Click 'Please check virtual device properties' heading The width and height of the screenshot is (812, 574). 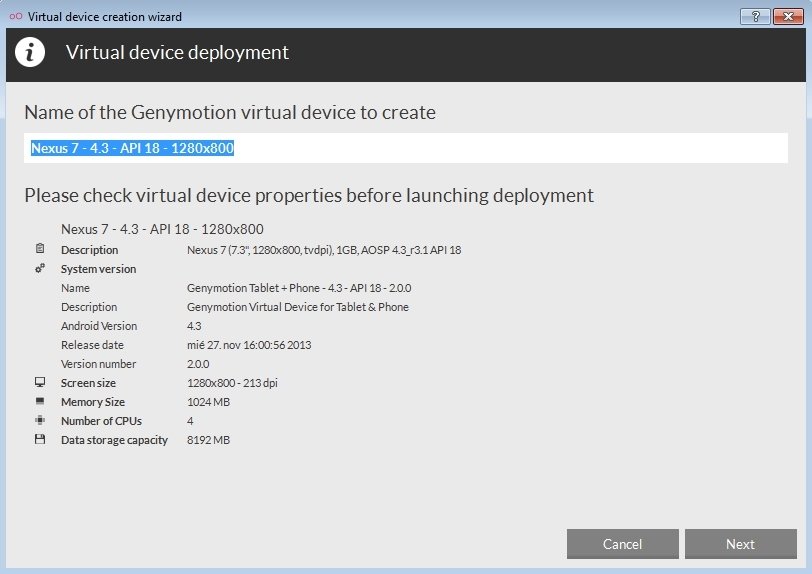(x=309, y=195)
